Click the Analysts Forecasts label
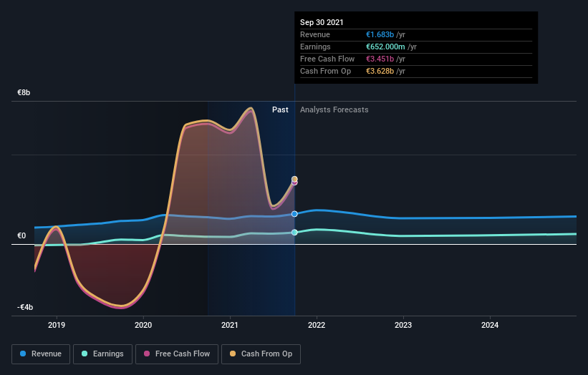Screen dimensions: 588x375 (334, 109)
